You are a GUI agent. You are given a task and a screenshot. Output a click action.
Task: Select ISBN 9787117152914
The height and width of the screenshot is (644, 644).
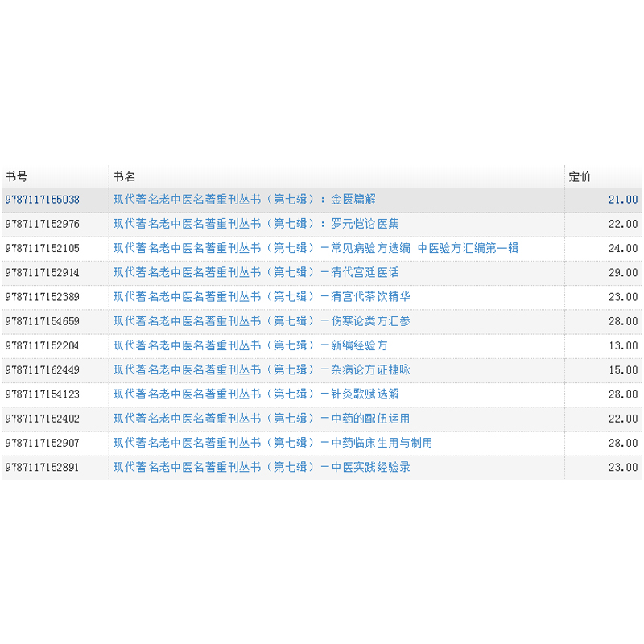[x=43, y=272]
